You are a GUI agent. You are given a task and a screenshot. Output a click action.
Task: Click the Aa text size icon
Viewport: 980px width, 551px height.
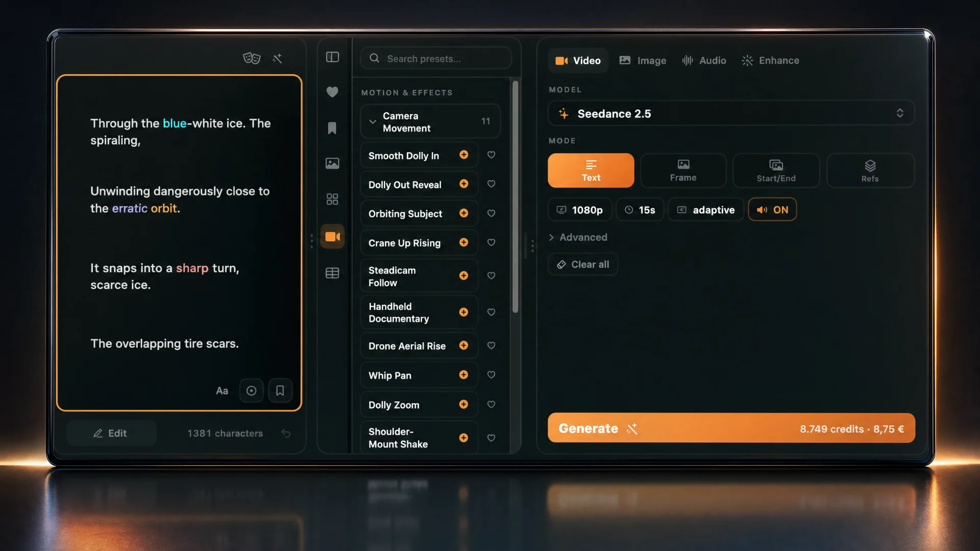pyautogui.click(x=222, y=391)
